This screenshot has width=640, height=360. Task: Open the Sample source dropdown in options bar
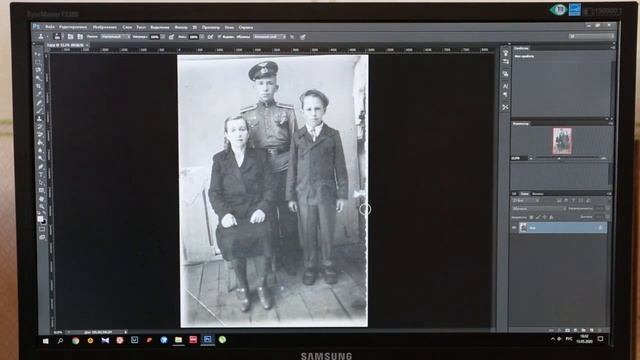[x=270, y=37]
